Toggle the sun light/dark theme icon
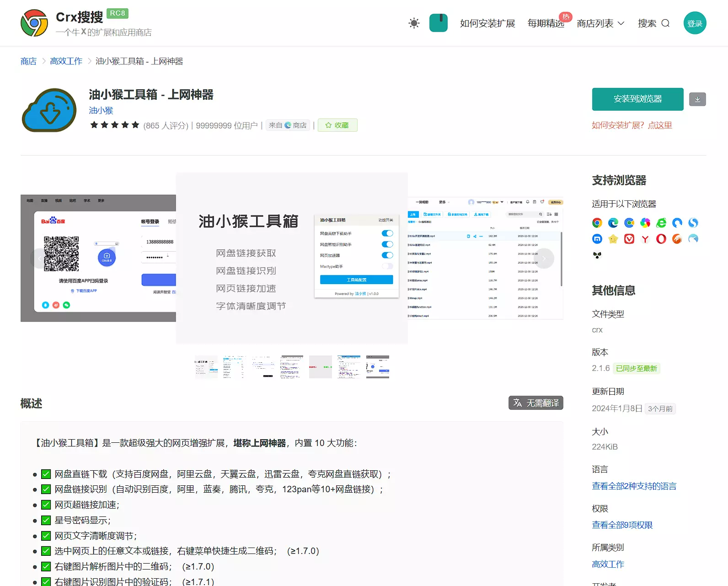The image size is (728, 586). [414, 23]
